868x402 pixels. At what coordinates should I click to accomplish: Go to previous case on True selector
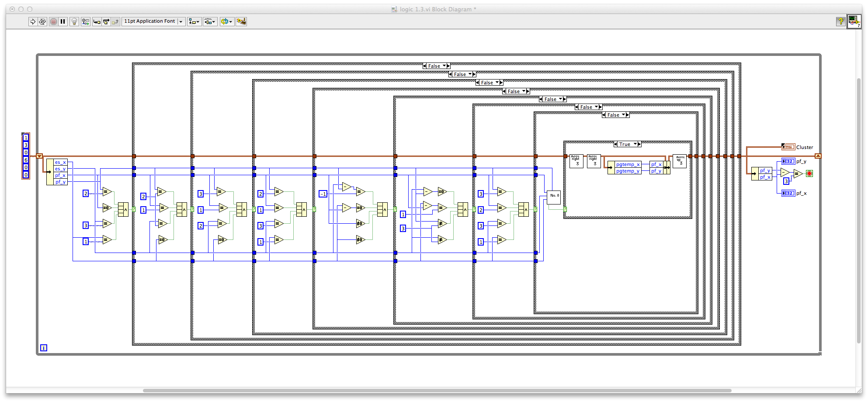tap(616, 144)
